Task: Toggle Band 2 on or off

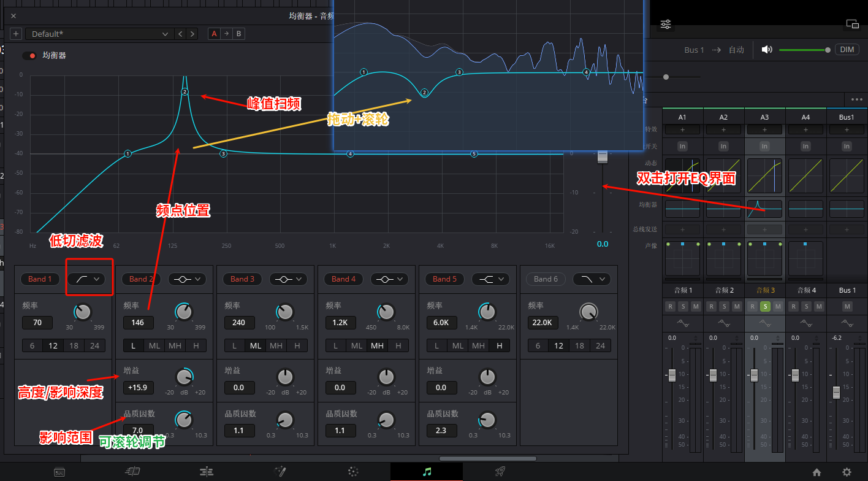Action: tap(142, 279)
